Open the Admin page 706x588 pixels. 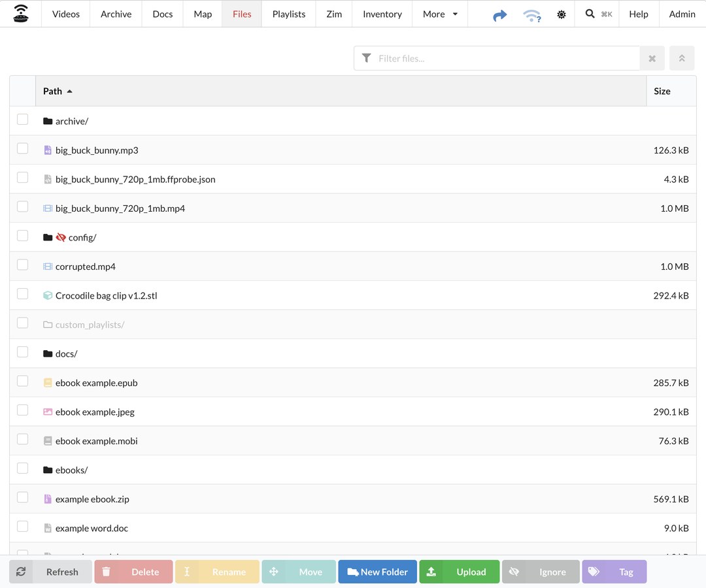pos(682,14)
